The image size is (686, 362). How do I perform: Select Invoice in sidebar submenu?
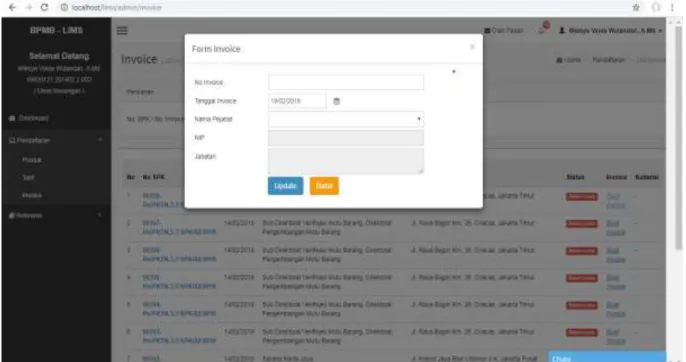pyautogui.click(x=32, y=195)
